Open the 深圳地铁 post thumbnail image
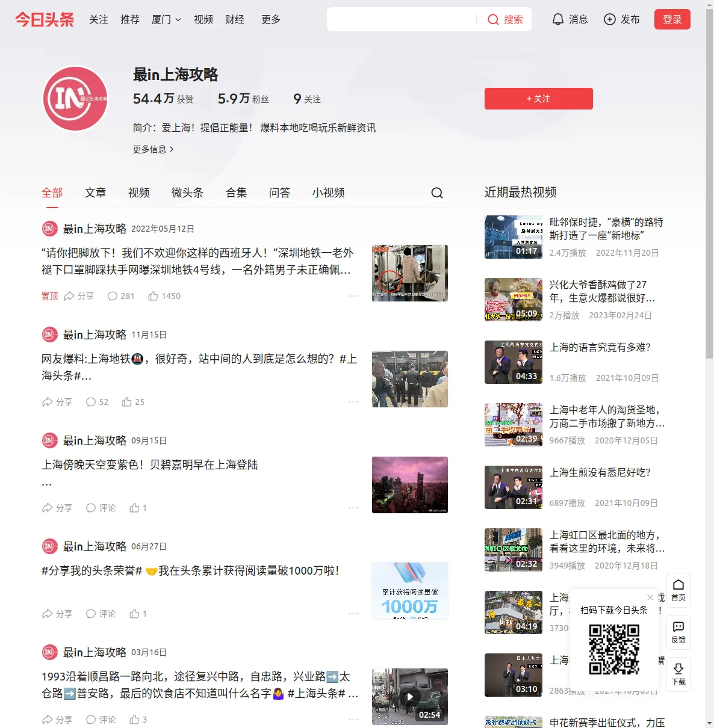 click(410, 273)
